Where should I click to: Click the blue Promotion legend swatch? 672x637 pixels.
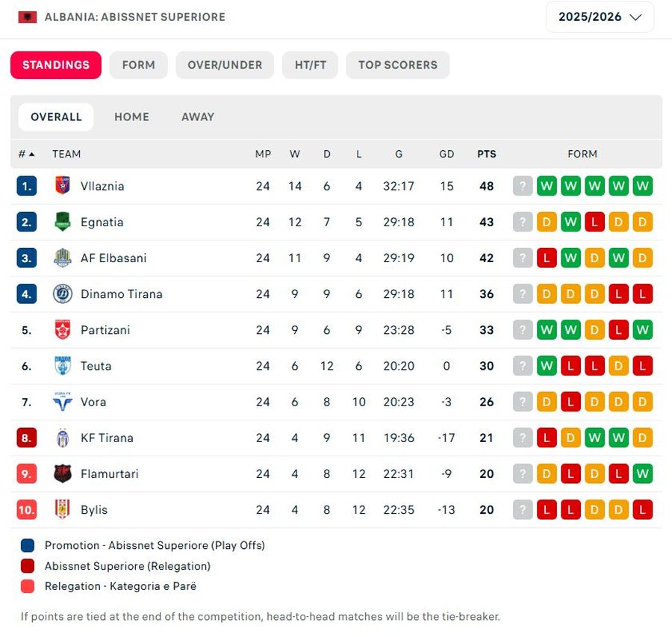tap(28, 545)
